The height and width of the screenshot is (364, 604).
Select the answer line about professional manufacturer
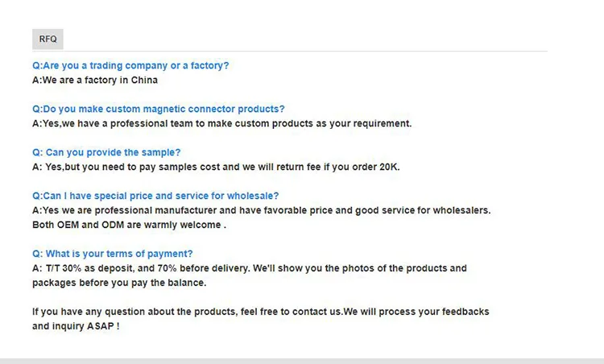tap(261, 210)
